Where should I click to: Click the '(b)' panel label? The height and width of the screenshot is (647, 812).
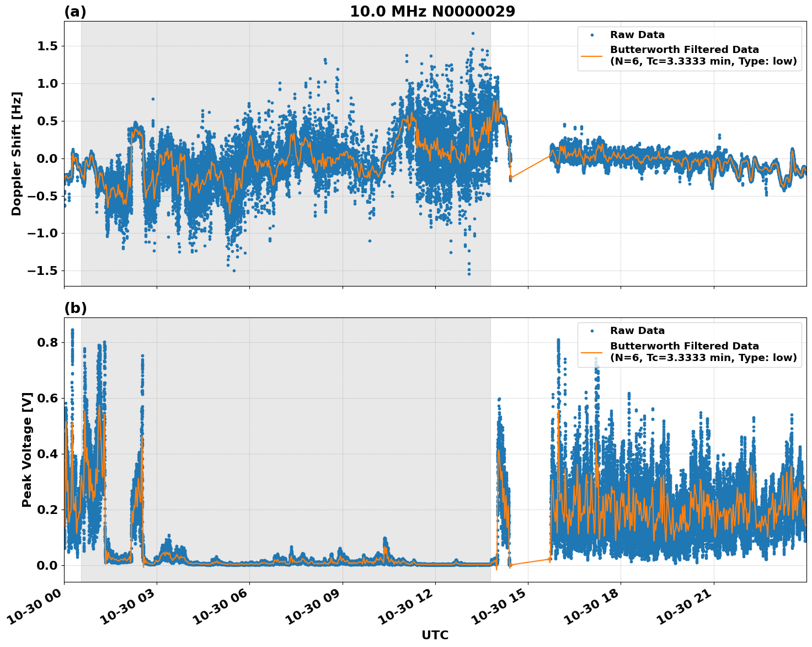coord(76,308)
